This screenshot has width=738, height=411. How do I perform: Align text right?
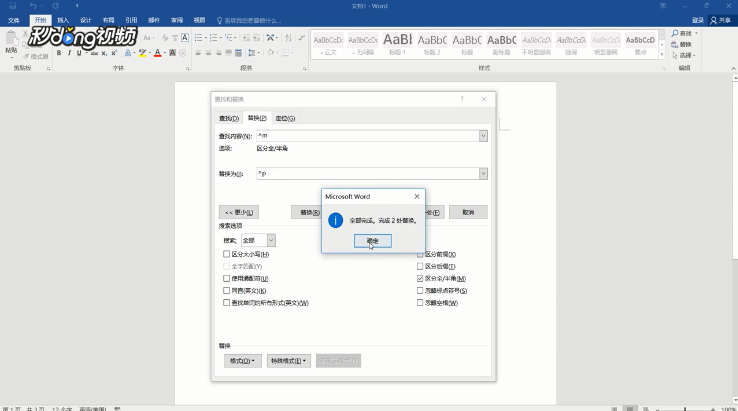pos(218,53)
